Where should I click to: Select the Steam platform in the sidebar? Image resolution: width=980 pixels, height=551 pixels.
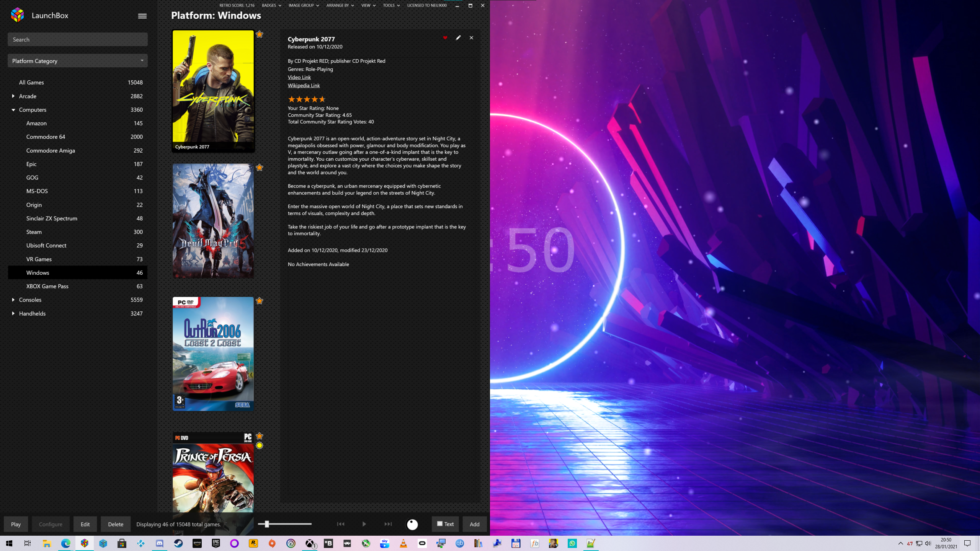click(x=78, y=232)
